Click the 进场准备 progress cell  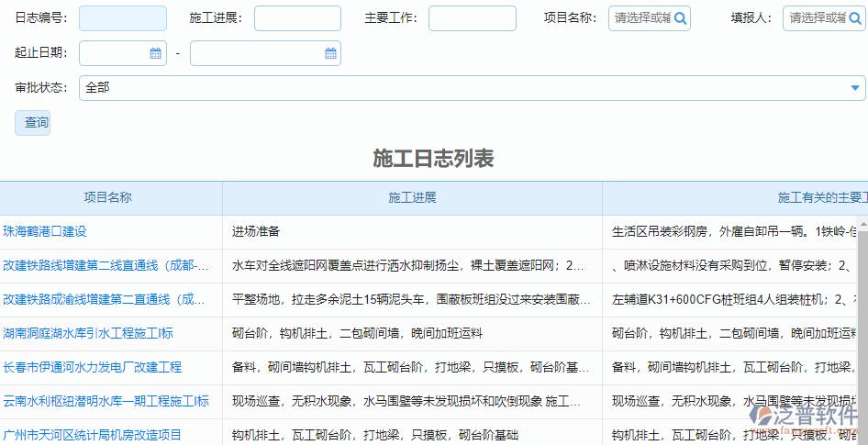[x=412, y=232]
